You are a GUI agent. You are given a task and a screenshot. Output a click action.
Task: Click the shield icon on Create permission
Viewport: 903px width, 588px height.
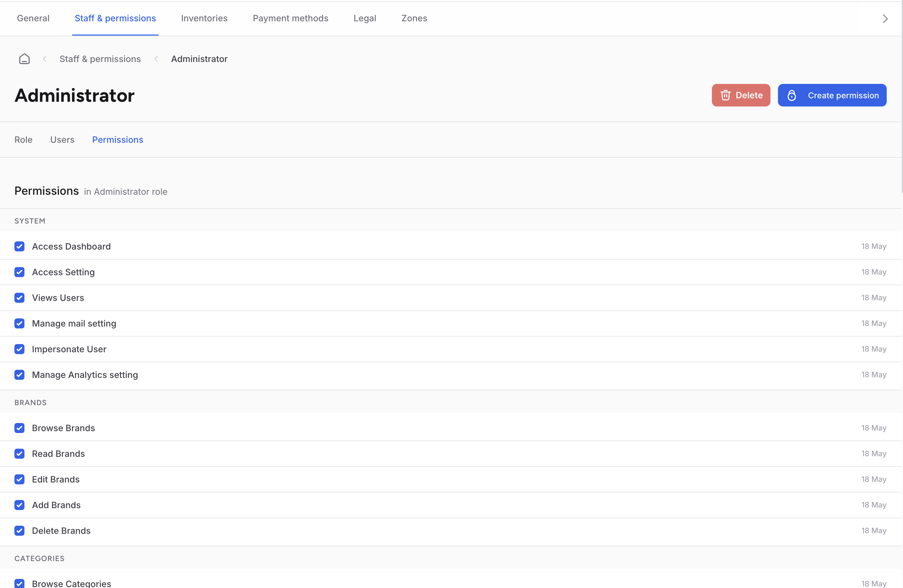point(792,95)
